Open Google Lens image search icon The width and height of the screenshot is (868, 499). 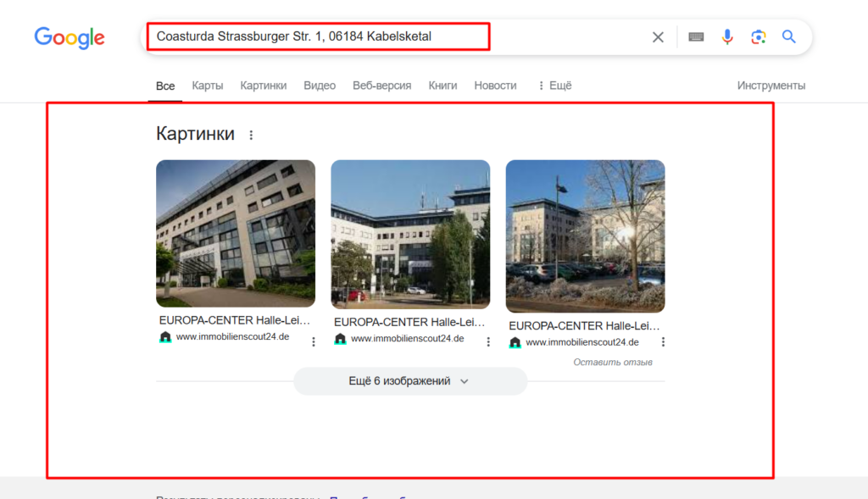(759, 37)
